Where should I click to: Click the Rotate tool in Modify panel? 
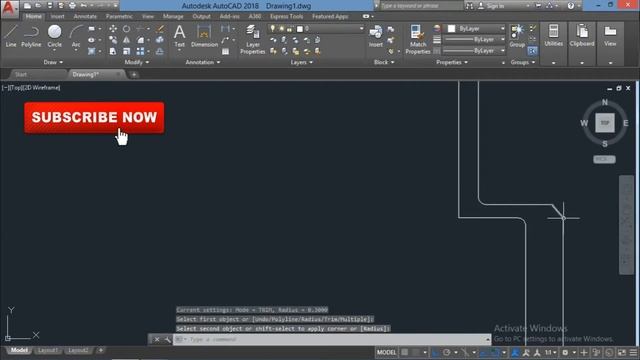coord(127,29)
